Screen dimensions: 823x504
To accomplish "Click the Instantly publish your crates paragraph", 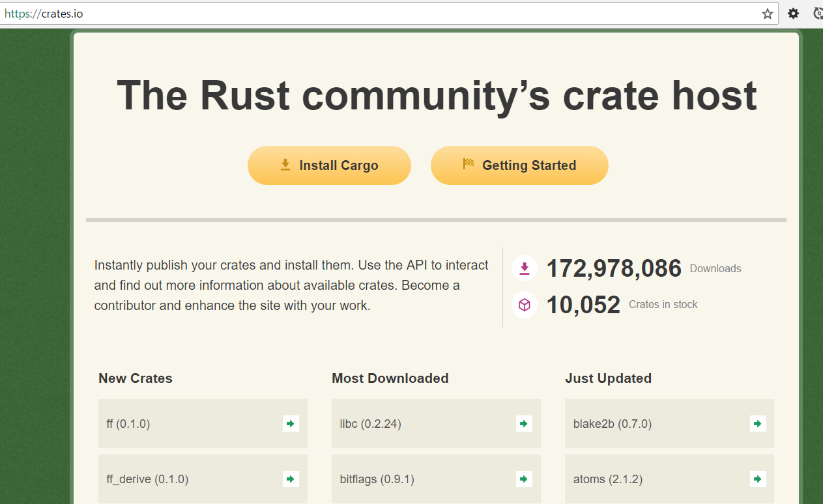I will click(x=291, y=285).
